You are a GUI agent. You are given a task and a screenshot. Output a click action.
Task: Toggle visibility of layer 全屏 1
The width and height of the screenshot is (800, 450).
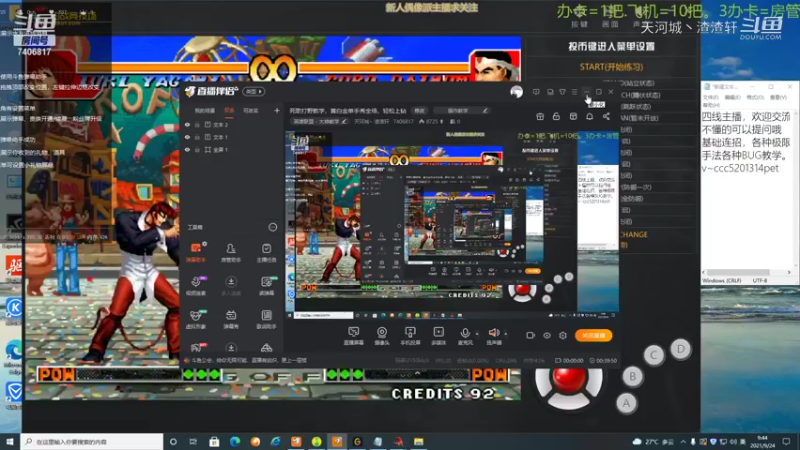[187, 150]
